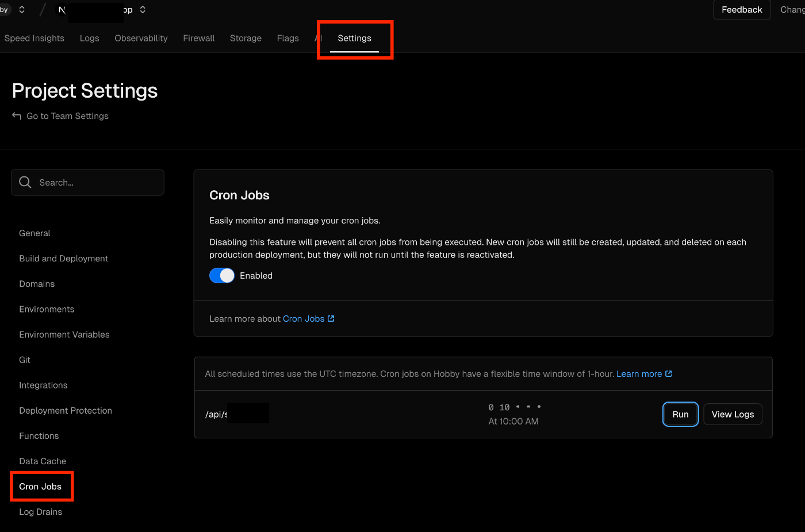Click the View Logs button
This screenshot has height=532, width=805.
point(733,414)
